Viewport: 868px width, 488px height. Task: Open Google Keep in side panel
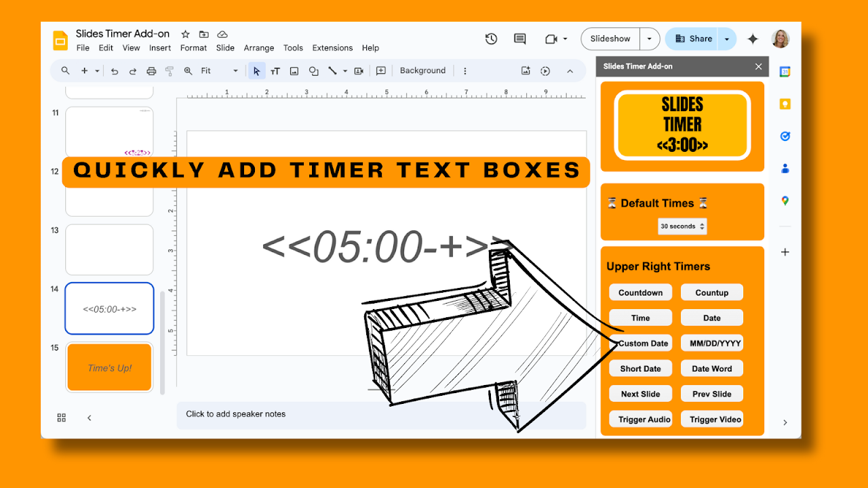click(785, 104)
